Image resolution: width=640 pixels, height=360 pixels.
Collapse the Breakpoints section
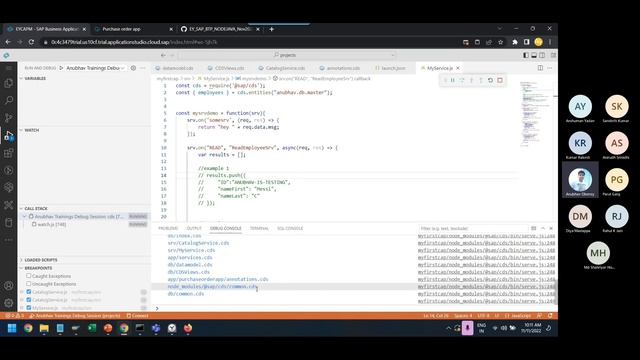[x=85, y=268]
